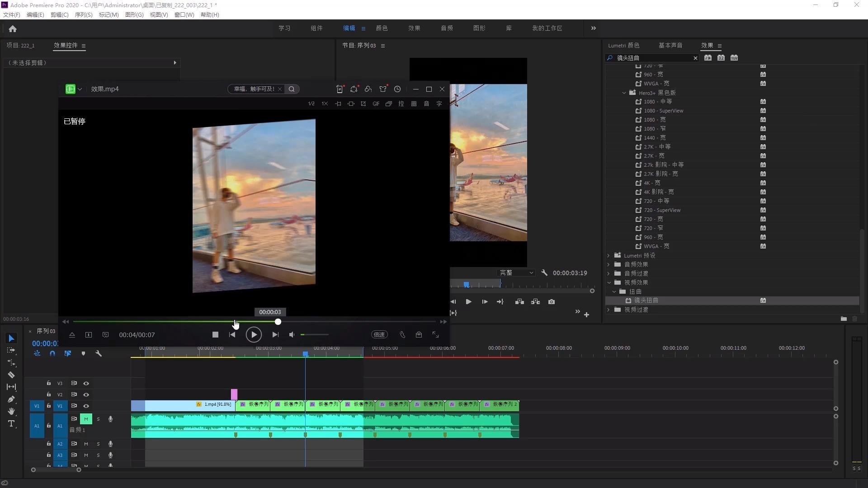Select the Pen tool
868x488 pixels.
pos(11,399)
